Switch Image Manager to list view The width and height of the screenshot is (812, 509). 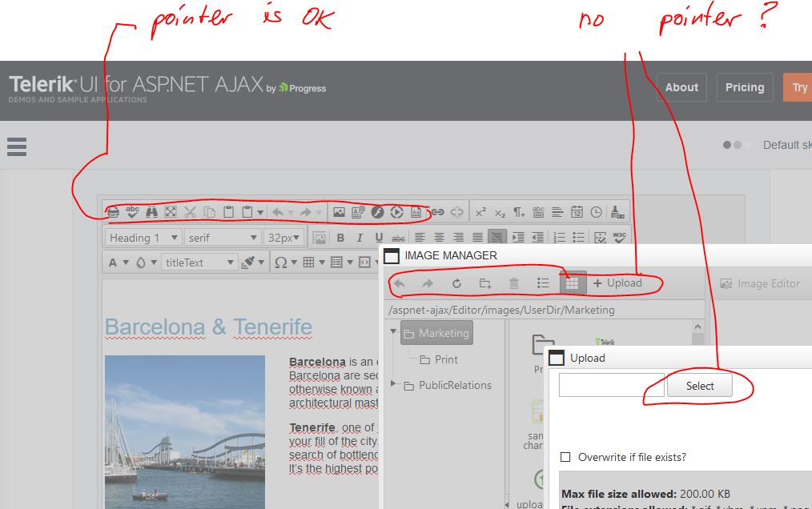(543, 283)
